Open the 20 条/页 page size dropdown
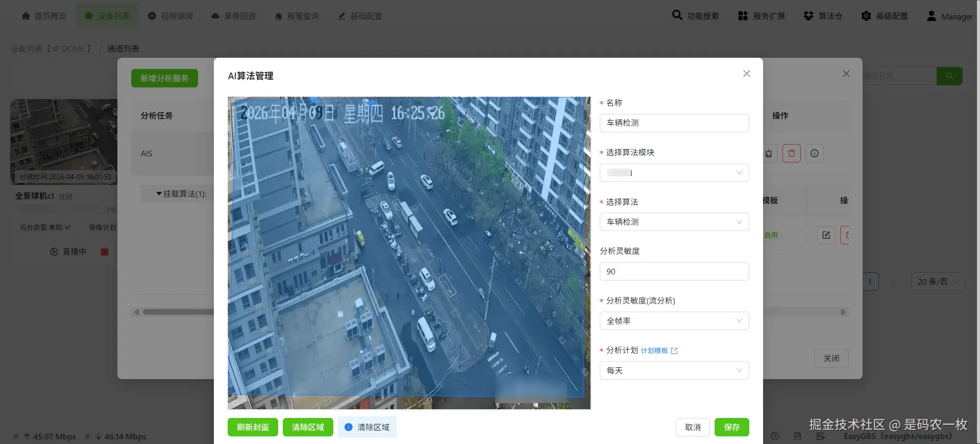 point(938,282)
